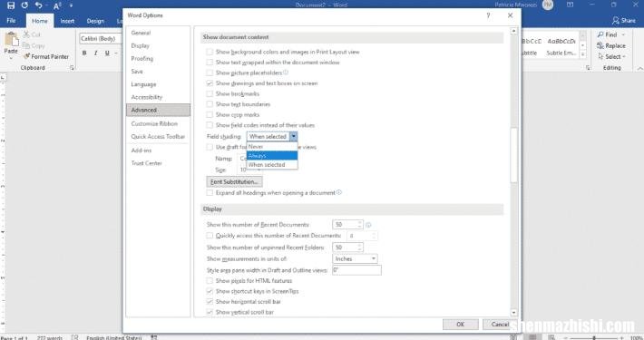Click the Save icon in title bar
The image size is (644, 340).
(x=11, y=5)
